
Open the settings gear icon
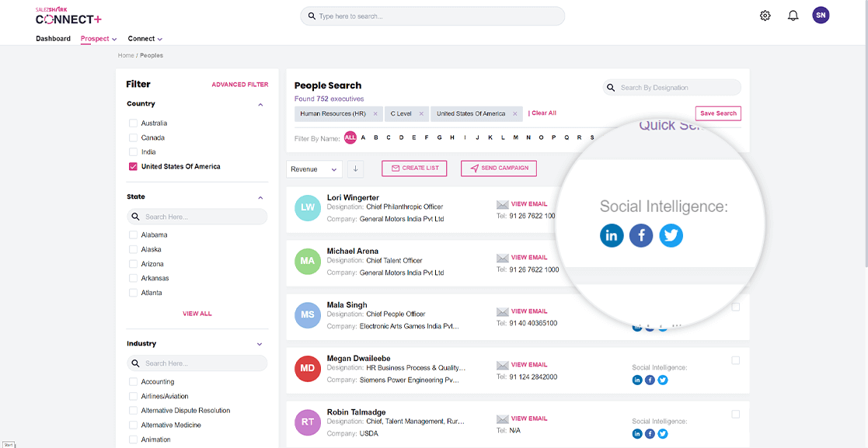[x=765, y=16]
